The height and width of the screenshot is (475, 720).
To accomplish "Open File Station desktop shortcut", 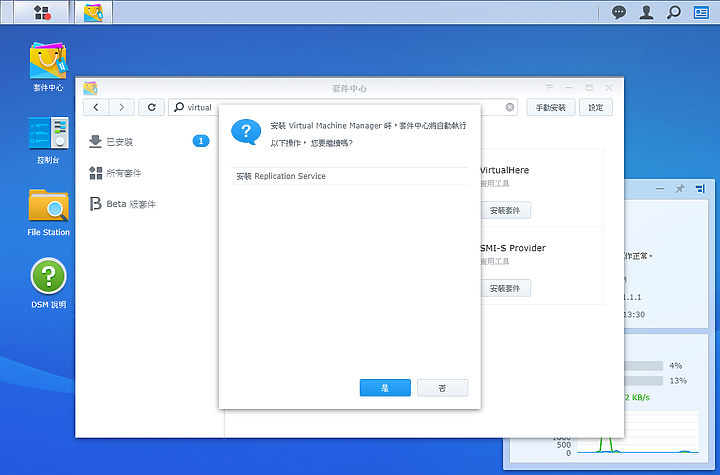I will (x=48, y=212).
